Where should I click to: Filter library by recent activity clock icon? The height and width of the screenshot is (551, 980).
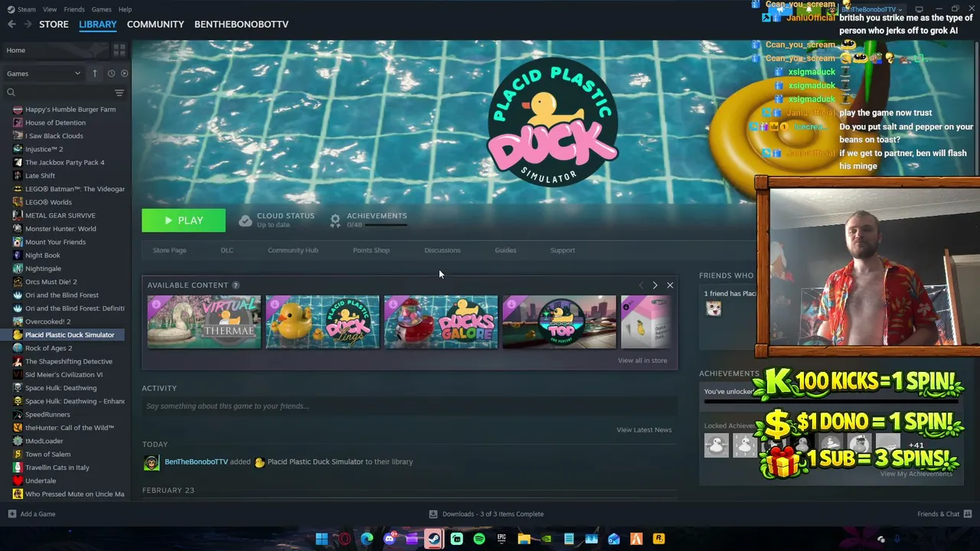coord(111,73)
